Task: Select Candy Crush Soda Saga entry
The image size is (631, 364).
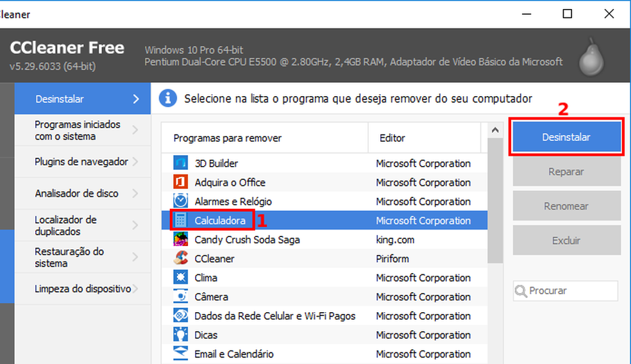Action: pyautogui.click(x=324, y=239)
